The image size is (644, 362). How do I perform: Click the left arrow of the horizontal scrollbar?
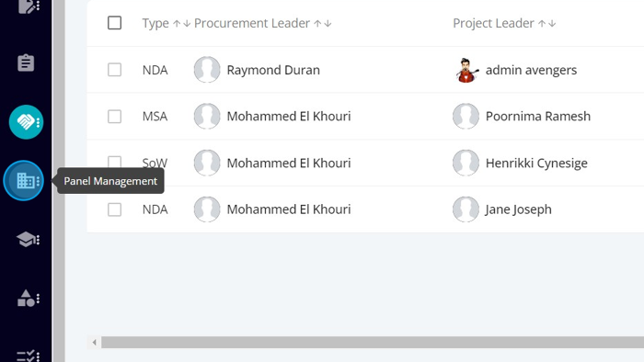pos(95,343)
